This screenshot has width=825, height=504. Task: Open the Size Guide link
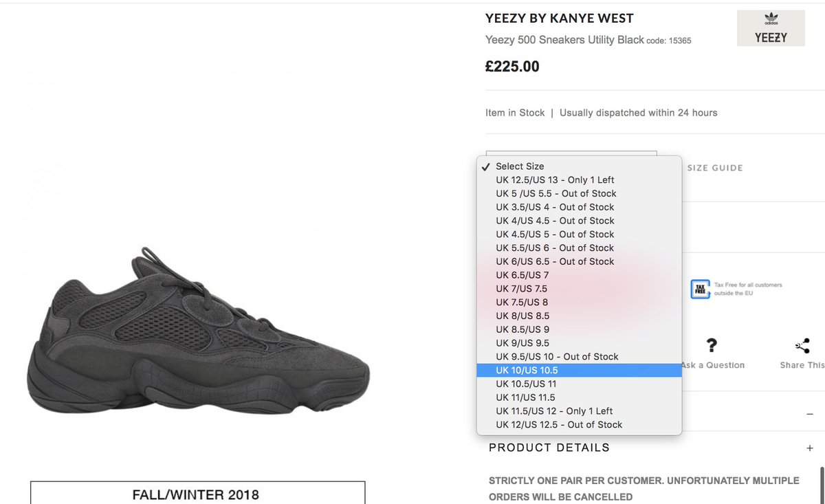point(715,168)
